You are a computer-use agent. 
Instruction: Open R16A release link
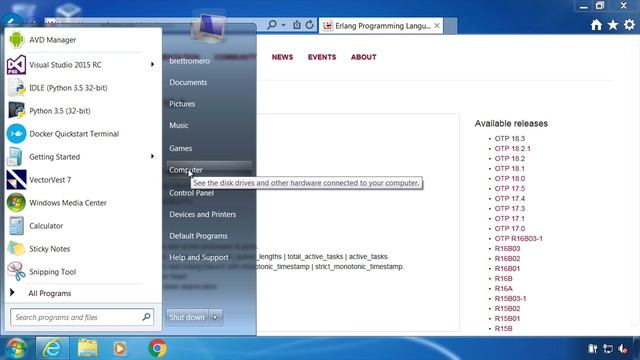(x=504, y=289)
